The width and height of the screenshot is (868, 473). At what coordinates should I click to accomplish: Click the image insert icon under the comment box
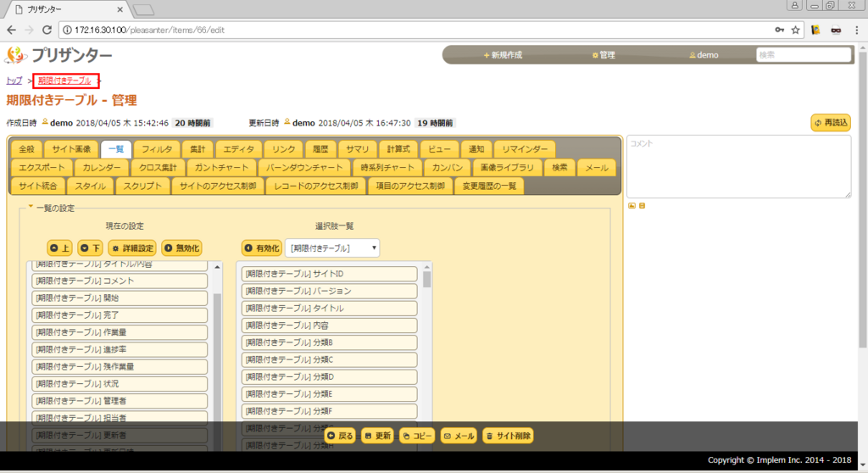point(632,205)
